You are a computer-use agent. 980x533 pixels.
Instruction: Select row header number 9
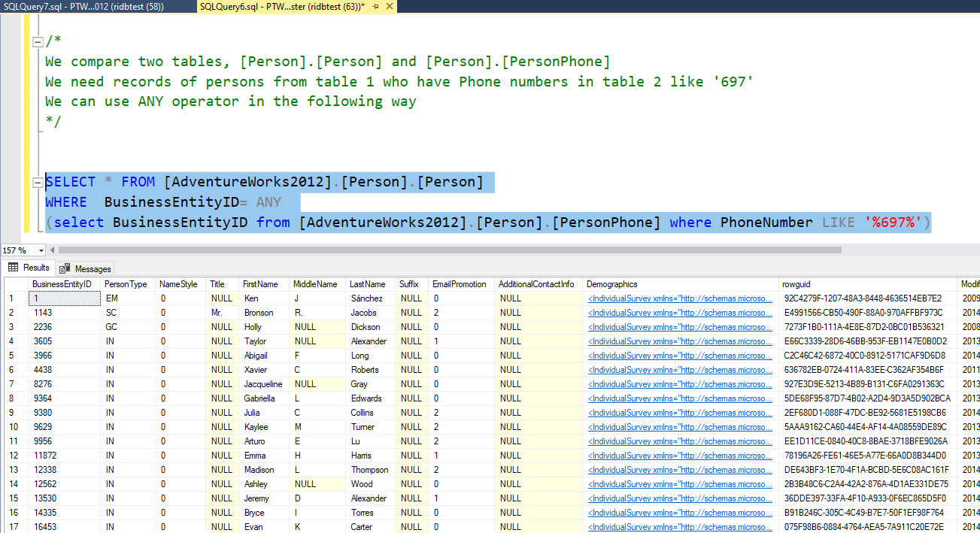click(17, 413)
